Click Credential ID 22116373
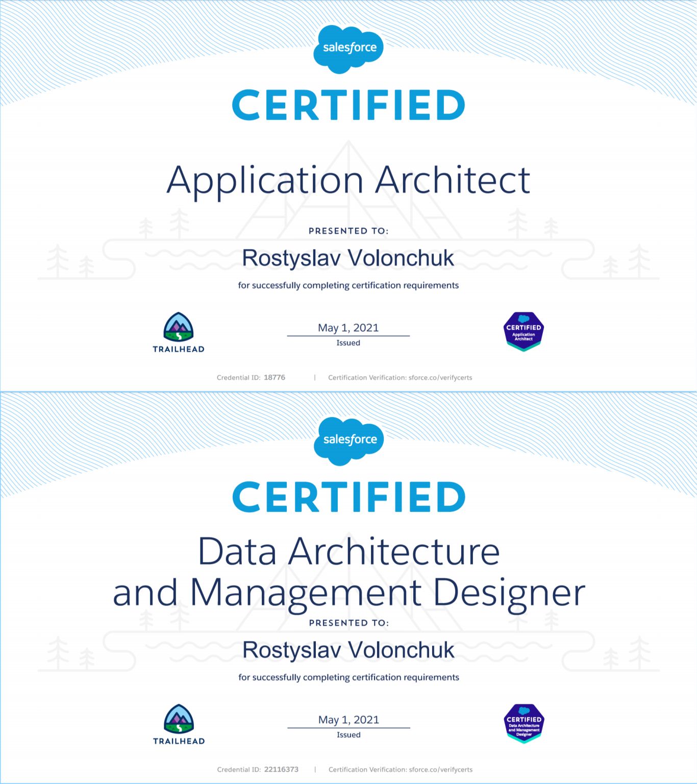The height and width of the screenshot is (784, 697). click(x=258, y=770)
